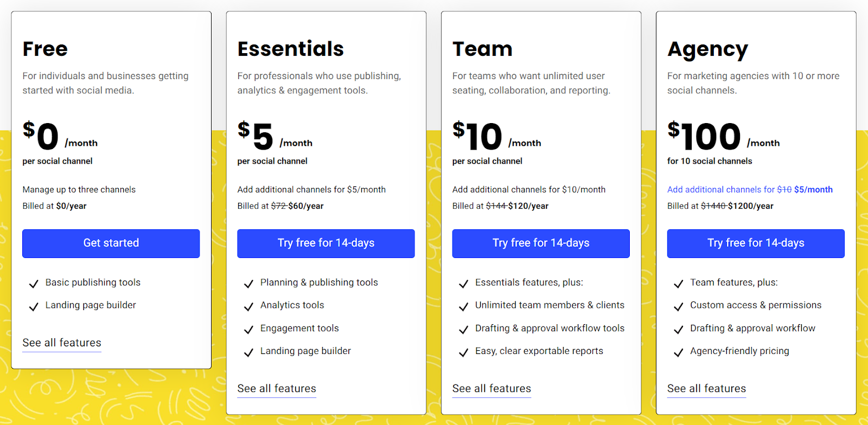Try the Agency plan free for 14 days
Screen dimensions: 868x425
[x=755, y=243]
